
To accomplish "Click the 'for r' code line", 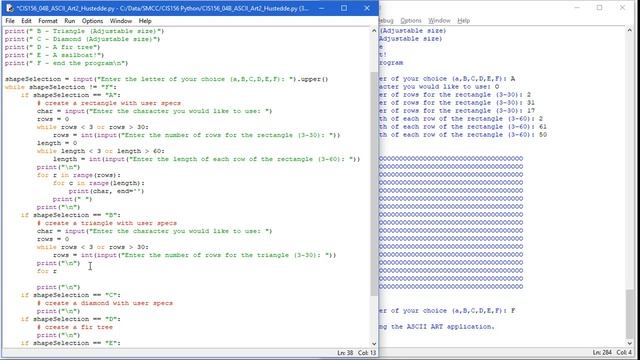I will click(47, 271).
